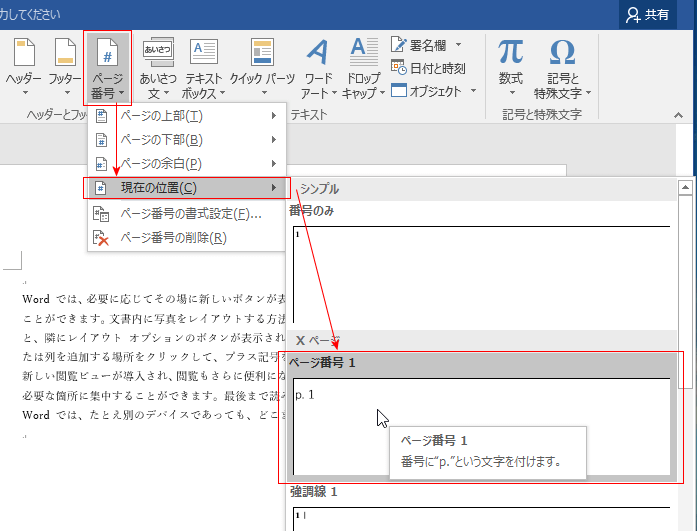The image size is (697, 531).
Task: Click the ページの余白 menu icon
Action: click(x=101, y=164)
